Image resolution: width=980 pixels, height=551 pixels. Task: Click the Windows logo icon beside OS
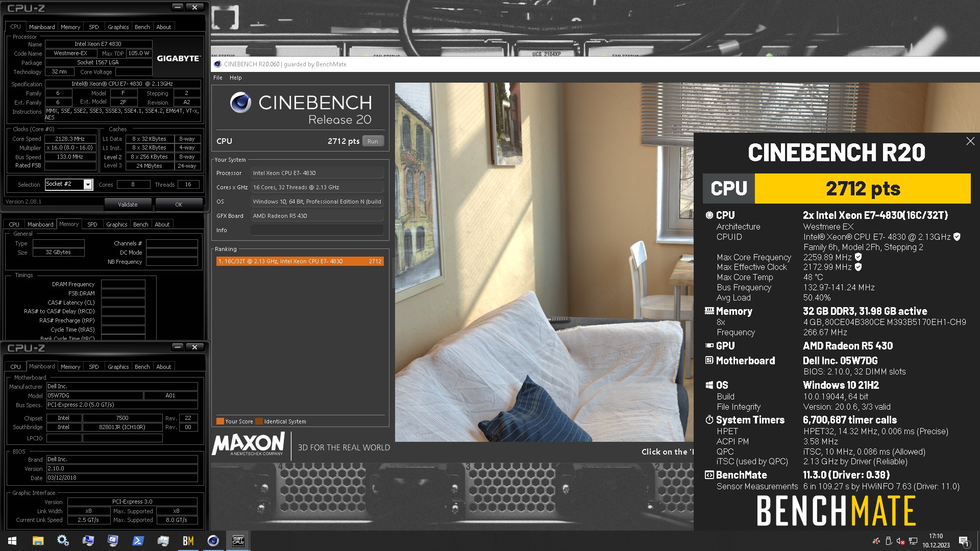click(x=709, y=385)
